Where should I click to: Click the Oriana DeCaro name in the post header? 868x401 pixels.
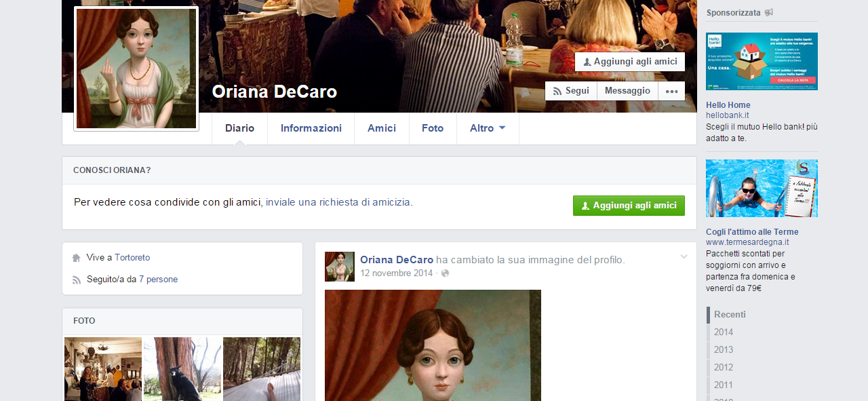point(397,260)
